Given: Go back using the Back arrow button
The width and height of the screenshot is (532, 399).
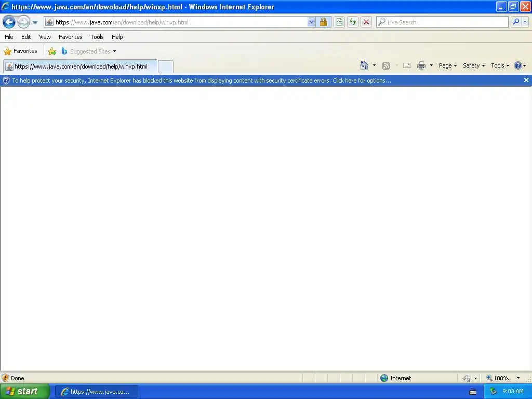Looking at the screenshot, I should 9,22.
